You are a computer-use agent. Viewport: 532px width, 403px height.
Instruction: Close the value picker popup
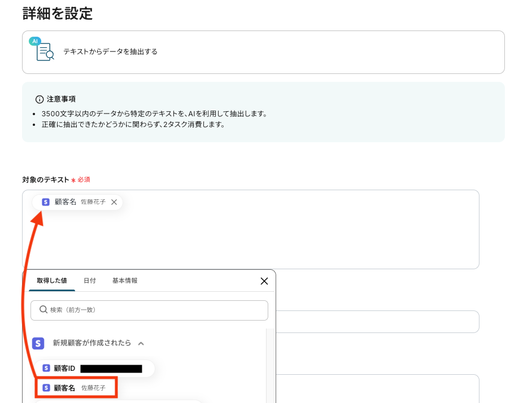pos(264,281)
